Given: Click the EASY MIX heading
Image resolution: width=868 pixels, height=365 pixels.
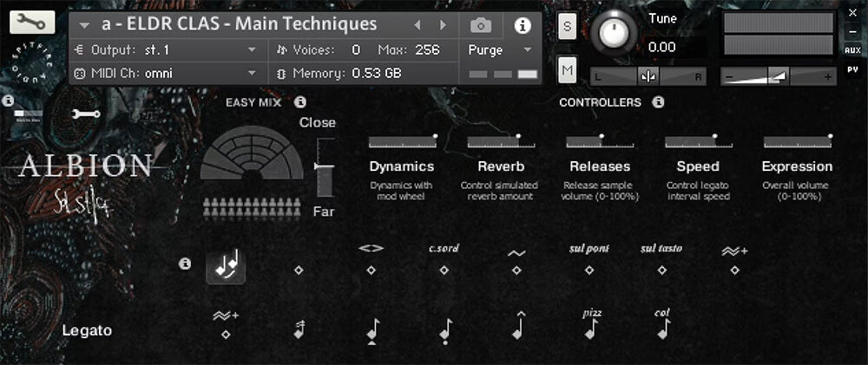Looking at the screenshot, I should coord(253,102).
